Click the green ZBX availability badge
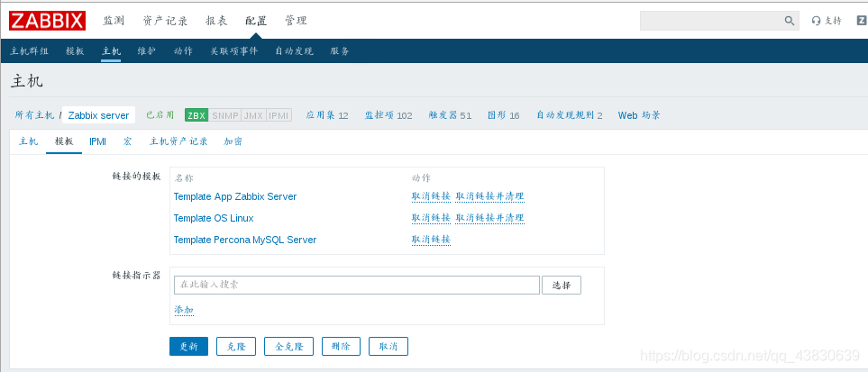The height and width of the screenshot is (372, 868). (196, 115)
